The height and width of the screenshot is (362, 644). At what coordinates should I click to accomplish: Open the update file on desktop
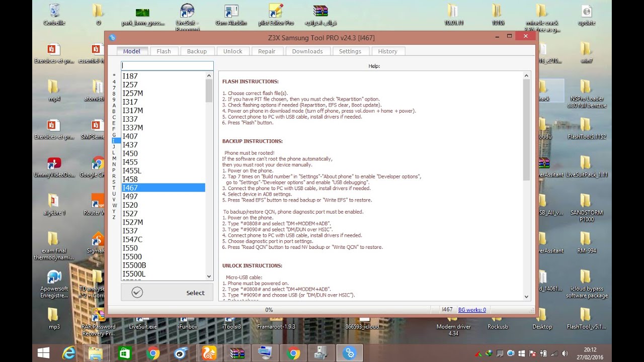coord(586,15)
